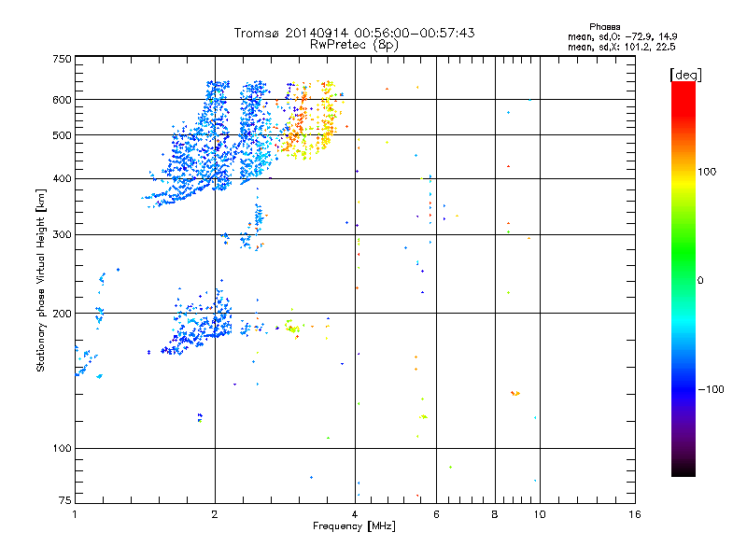The image size is (747, 560).
Task: Click the 'Phases' header text
Action: tap(604, 27)
